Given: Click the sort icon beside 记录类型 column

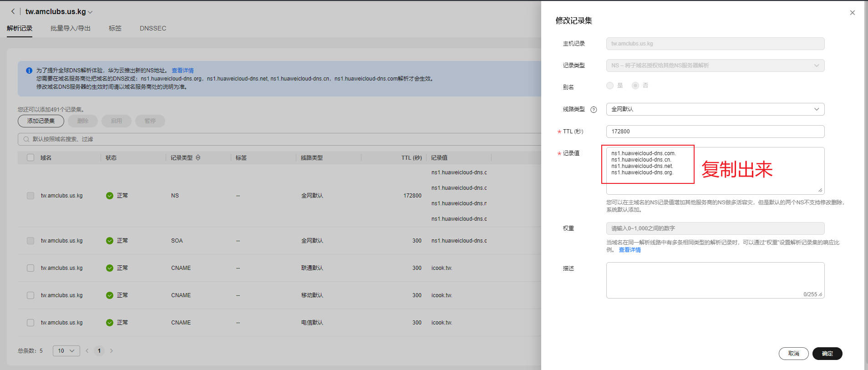Looking at the screenshot, I should pos(198,157).
